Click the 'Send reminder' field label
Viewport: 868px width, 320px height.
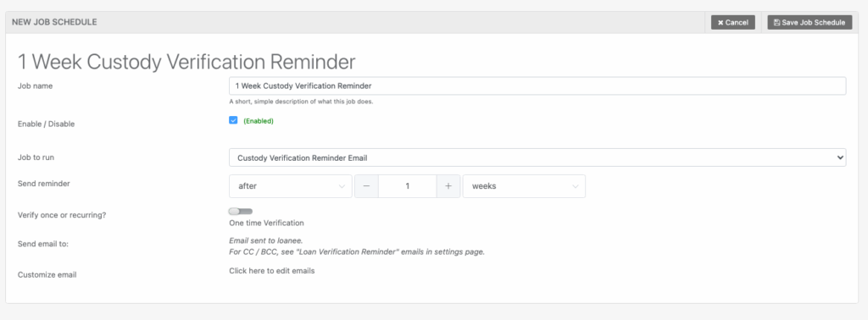[44, 184]
